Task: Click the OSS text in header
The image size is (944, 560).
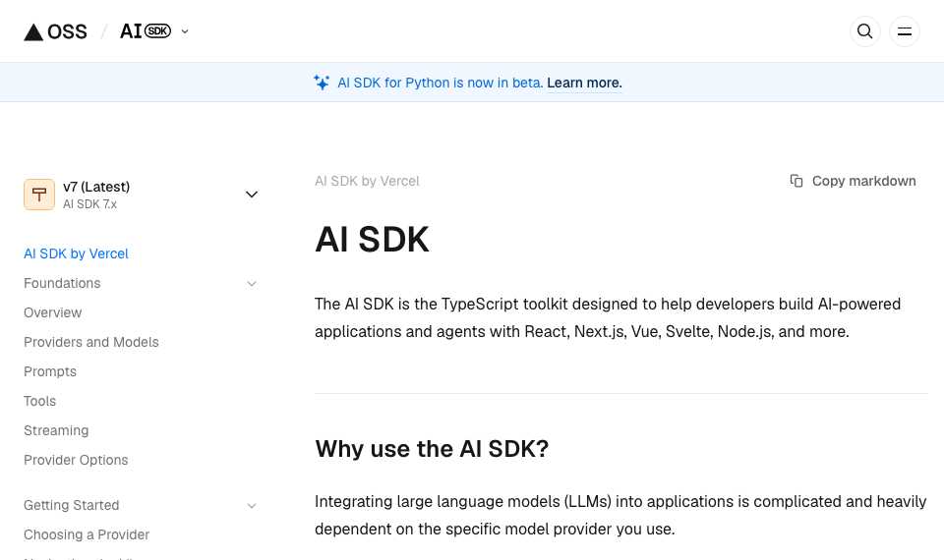Action: (x=67, y=31)
